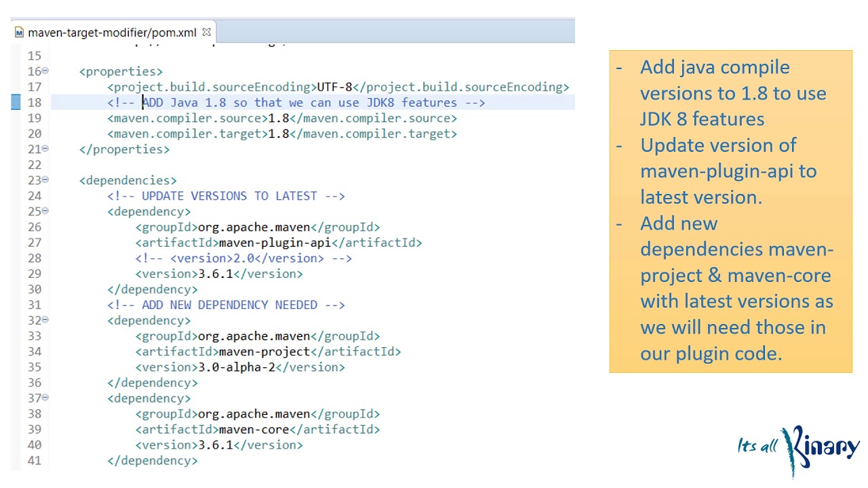
Task: Click the maven.compiler.target 1.8 value
Action: [x=279, y=134]
